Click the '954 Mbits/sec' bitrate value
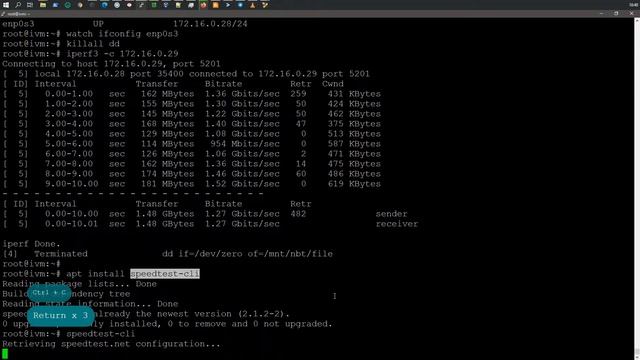Screen dimensions: 640x360 tap(245, 144)
